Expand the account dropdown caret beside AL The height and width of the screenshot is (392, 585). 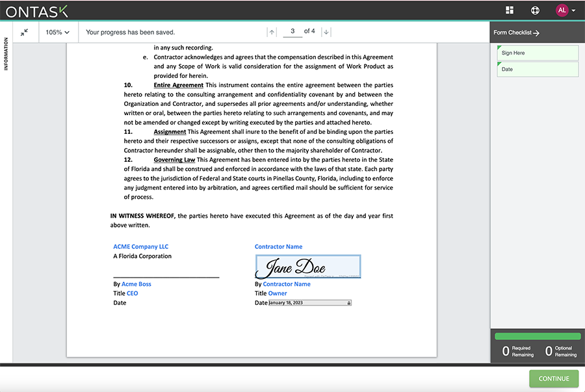coord(575,10)
